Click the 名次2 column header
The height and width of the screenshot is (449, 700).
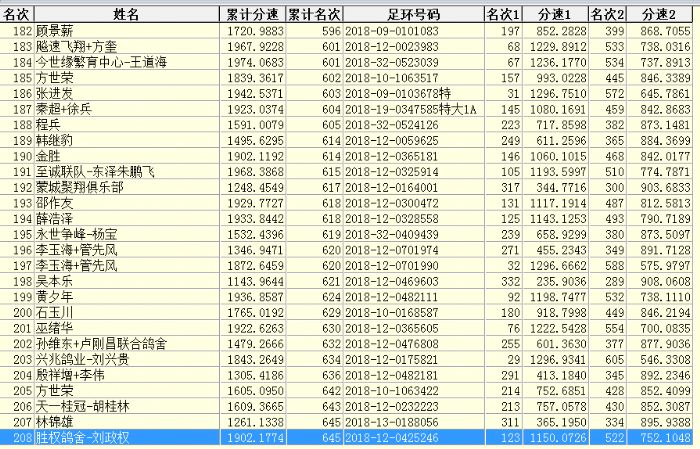pyautogui.click(x=608, y=14)
